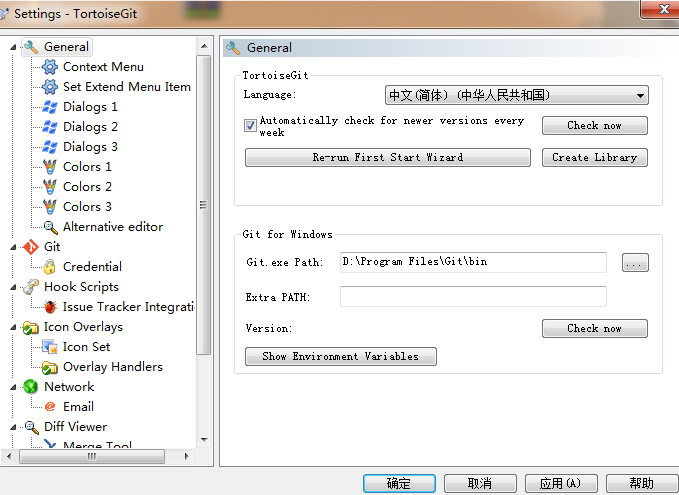The height and width of the screenshot is (495, 679).
Task: Click the Dialogs 2 window icon
Action: click(50, 127)
